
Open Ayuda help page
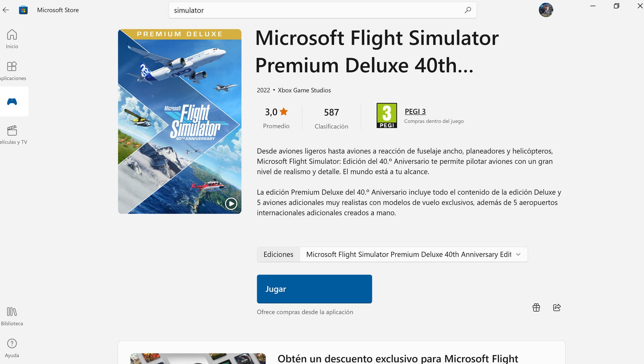12,348
